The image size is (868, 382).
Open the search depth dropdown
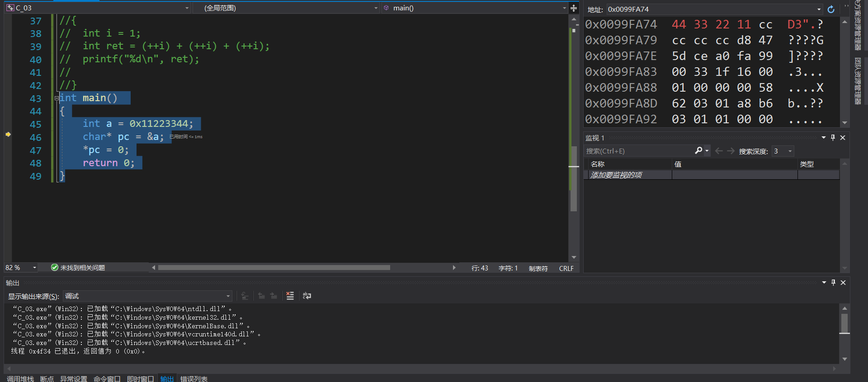[790, 151]
